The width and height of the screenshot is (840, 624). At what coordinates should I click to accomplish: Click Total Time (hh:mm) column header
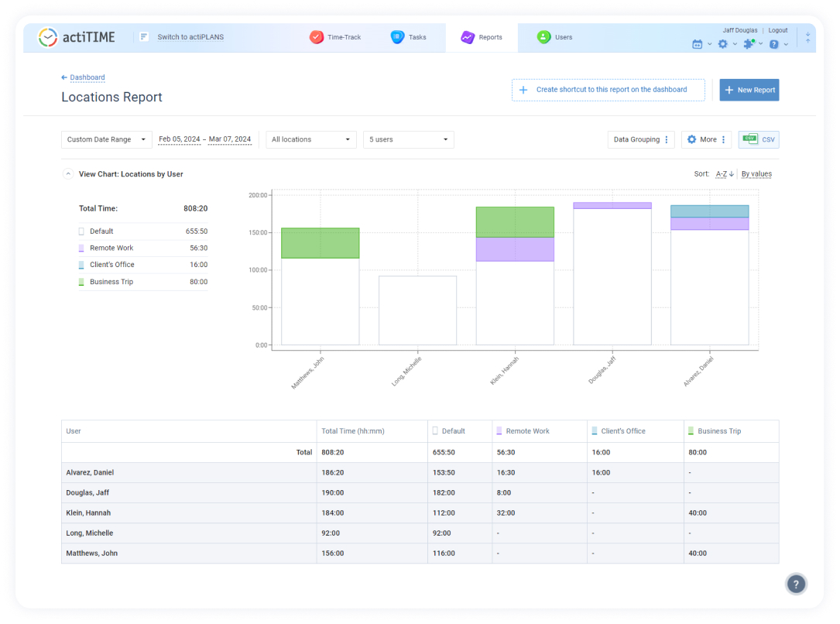[353, 431]
